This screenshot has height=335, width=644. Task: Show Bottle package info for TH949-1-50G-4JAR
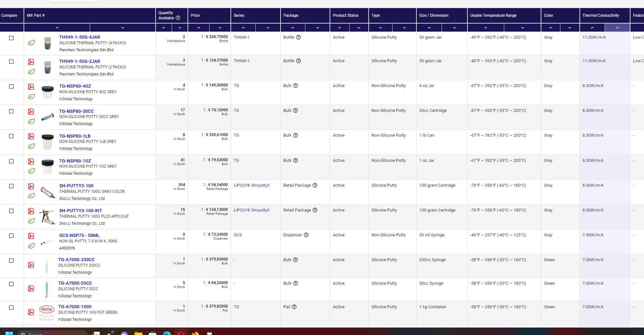(298, 37)
